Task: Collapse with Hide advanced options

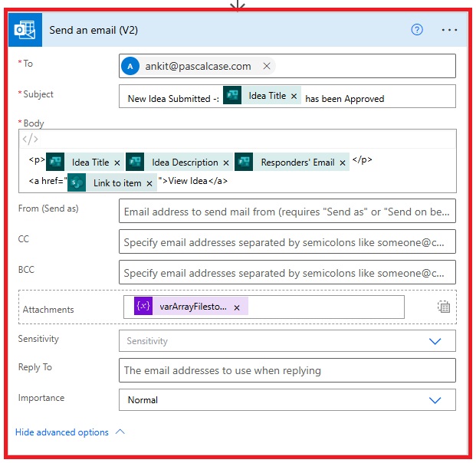Action: 69,432
